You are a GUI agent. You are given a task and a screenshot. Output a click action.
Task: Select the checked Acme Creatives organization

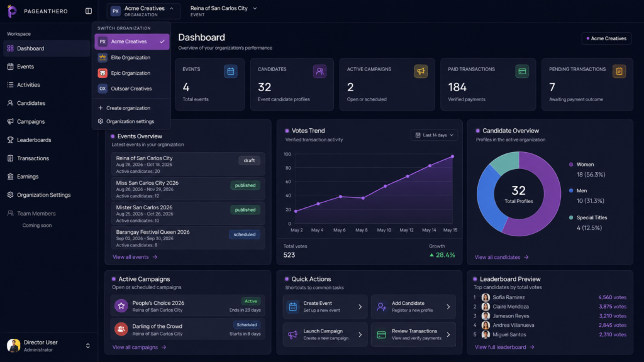pos(132,41)
